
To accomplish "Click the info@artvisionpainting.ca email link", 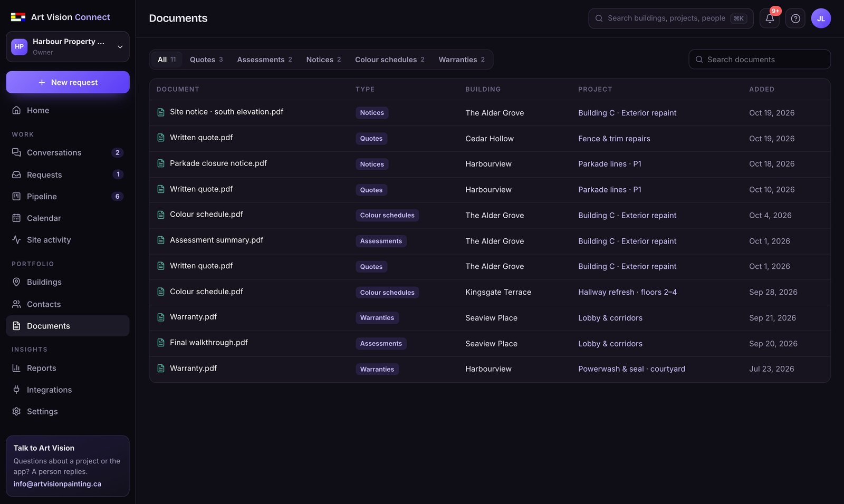I will [57, 484].
